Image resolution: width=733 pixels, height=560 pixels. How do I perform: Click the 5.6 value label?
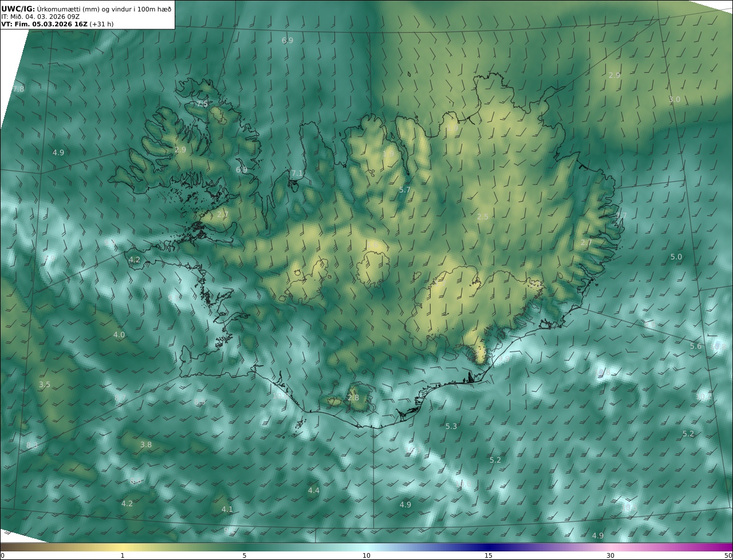(696, 346)
